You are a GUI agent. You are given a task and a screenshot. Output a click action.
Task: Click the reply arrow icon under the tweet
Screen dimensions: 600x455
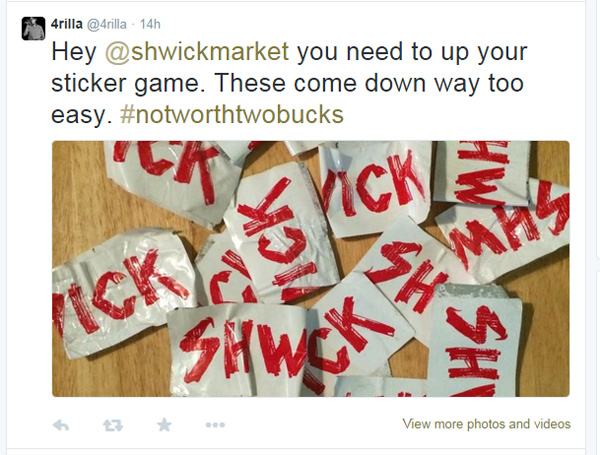pyautogui.click(x=61, y=425)
